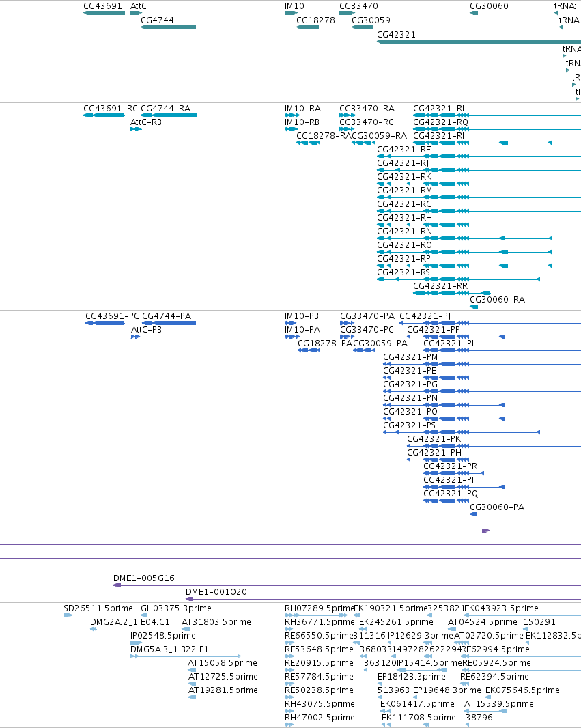Click the CG18278-RA transcript label
Image resolution: width=581 pixels, height=728 pixels.
[x=324, y=136]
